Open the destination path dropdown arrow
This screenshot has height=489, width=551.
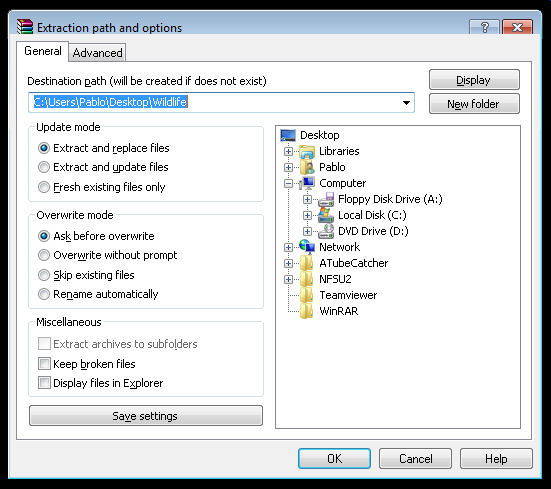tap(406, 103)
